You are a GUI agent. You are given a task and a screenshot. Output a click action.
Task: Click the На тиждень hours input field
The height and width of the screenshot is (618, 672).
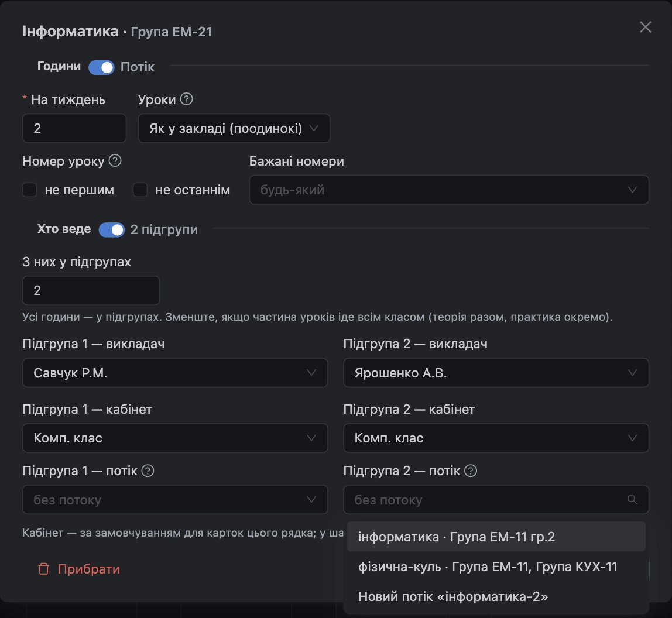click(74, 128)
